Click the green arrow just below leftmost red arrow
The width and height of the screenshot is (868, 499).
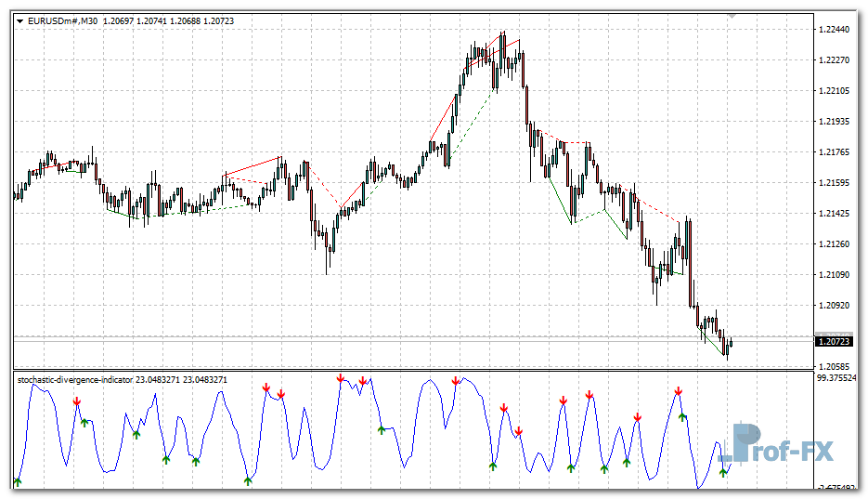tap(84, 423)
